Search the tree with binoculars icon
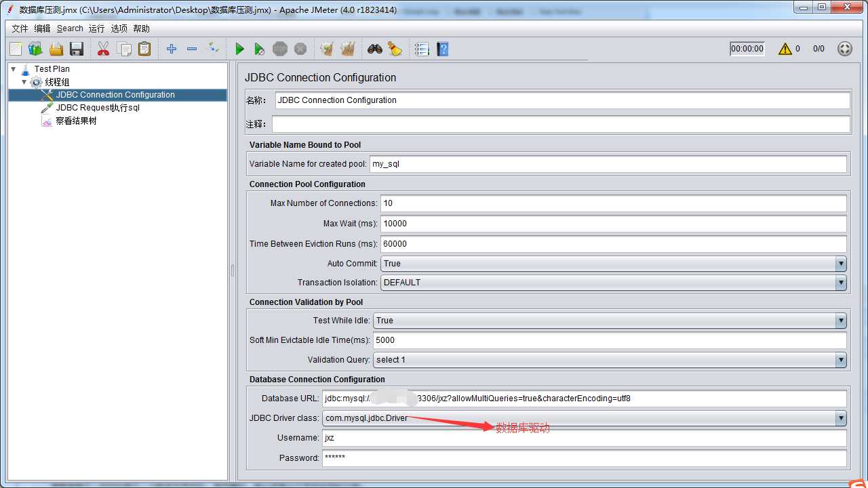This screenshot has width=868, height=488. pyautogui.click(x=375, y=49)
